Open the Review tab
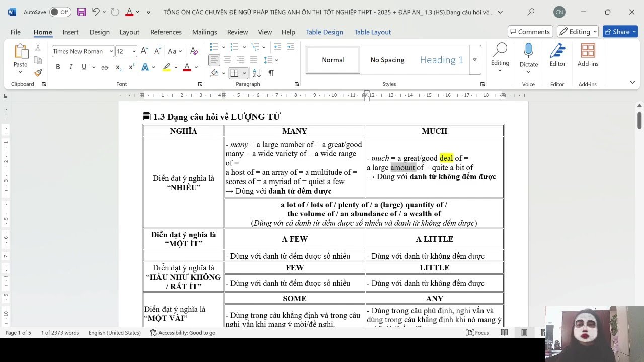 click(237, 32)
